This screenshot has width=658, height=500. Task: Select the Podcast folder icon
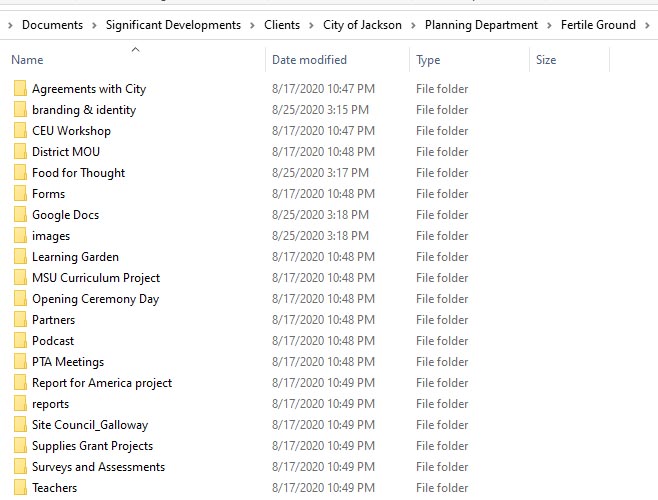pyautogui.click(x=20, y=340)
